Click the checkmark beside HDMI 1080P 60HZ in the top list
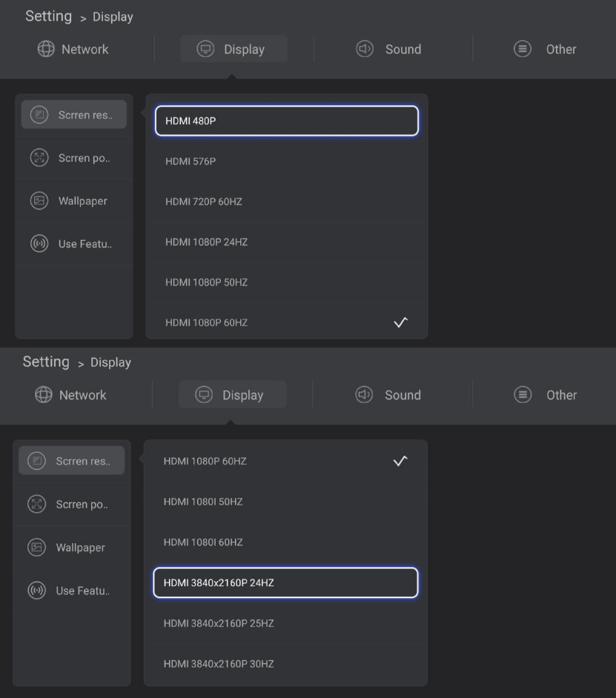Screen dimensions: 616x698 [x=400, y=322]
